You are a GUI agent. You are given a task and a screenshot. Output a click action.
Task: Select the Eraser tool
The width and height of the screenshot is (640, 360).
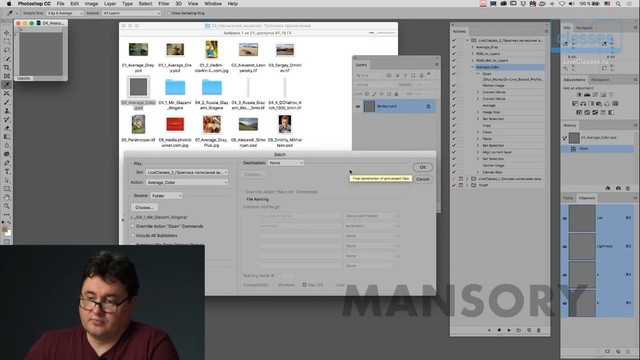[x=7, y=128]
